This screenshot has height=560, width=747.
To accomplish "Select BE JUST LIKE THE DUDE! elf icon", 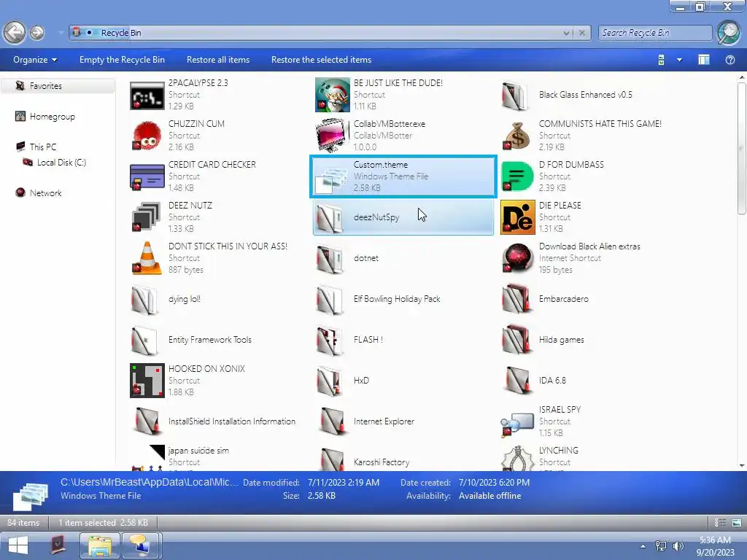I will pos(333,95).
